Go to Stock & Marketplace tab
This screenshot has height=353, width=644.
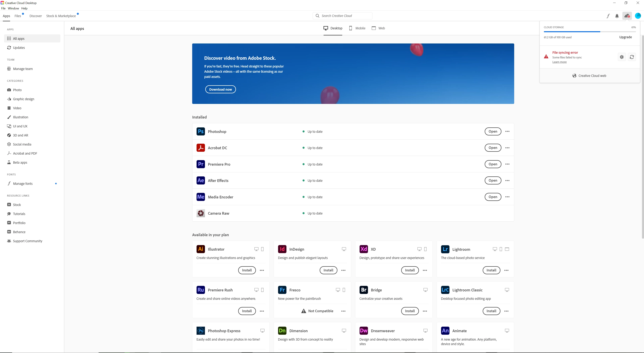pyautogui.click(x=61, y=16)
